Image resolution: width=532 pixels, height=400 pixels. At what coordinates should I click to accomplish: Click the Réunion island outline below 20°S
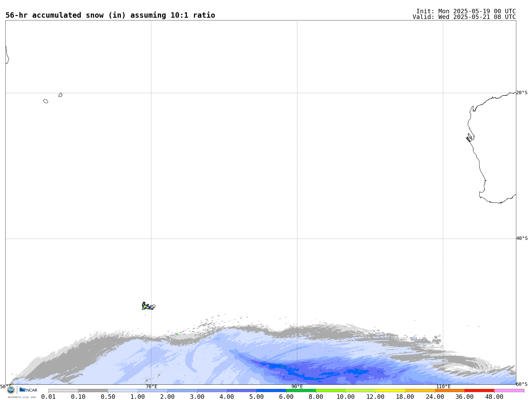tap(46, 101)
